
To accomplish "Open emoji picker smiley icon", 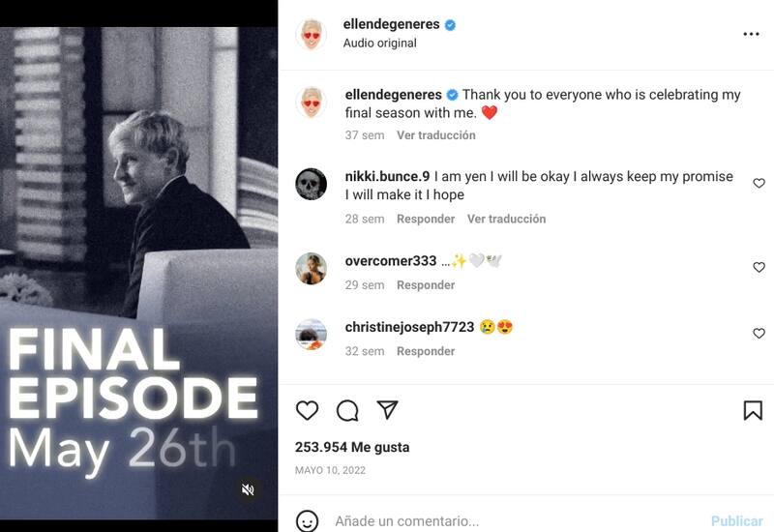I will [307, 520].
